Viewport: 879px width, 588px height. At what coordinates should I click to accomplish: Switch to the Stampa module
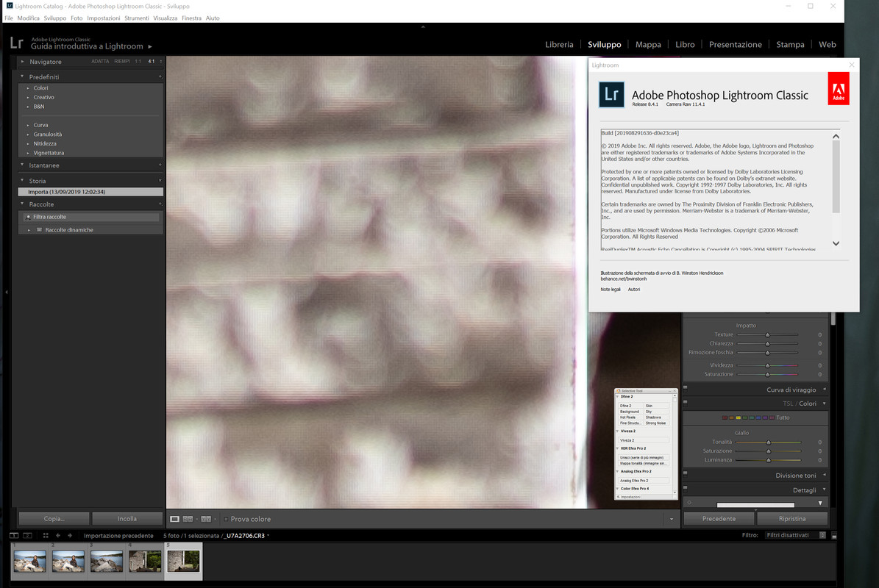tap(790, 44)
